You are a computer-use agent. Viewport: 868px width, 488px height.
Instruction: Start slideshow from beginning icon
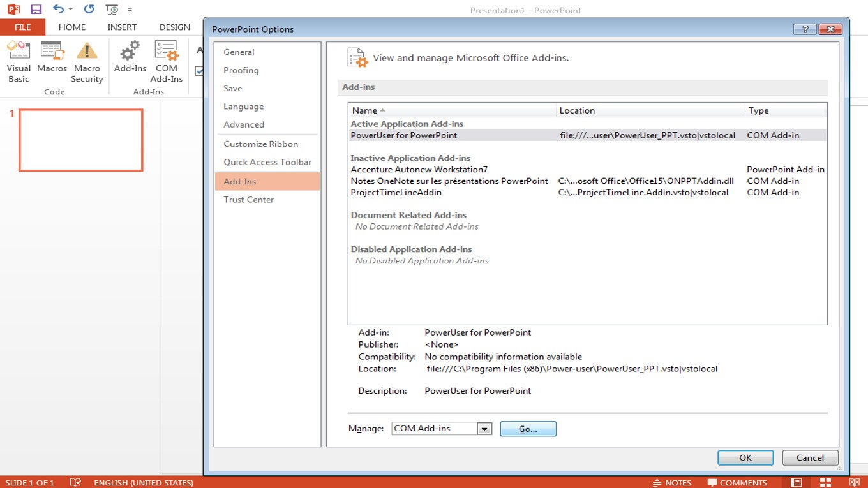[x=112, y=10]
